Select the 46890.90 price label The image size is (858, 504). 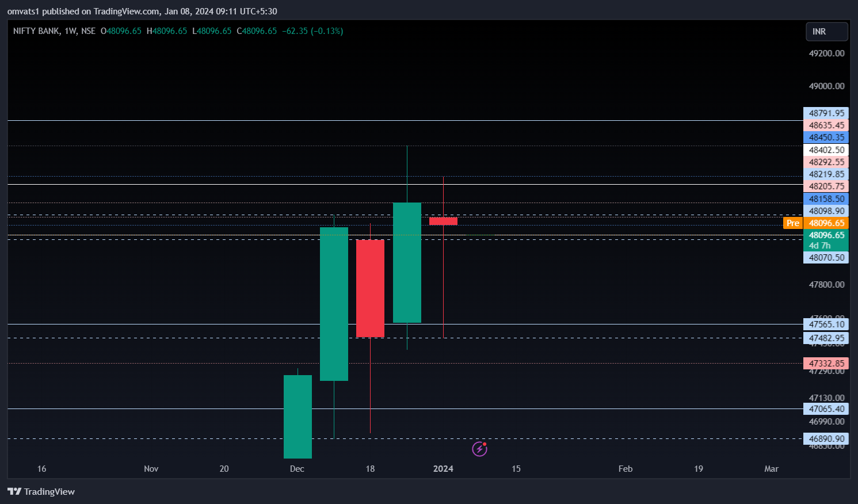(826, 439)
